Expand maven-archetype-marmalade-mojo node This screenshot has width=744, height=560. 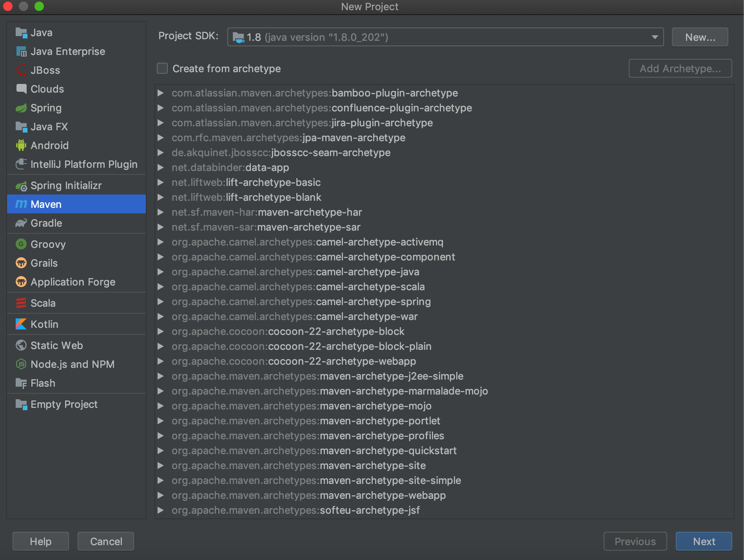pos(160,391)
